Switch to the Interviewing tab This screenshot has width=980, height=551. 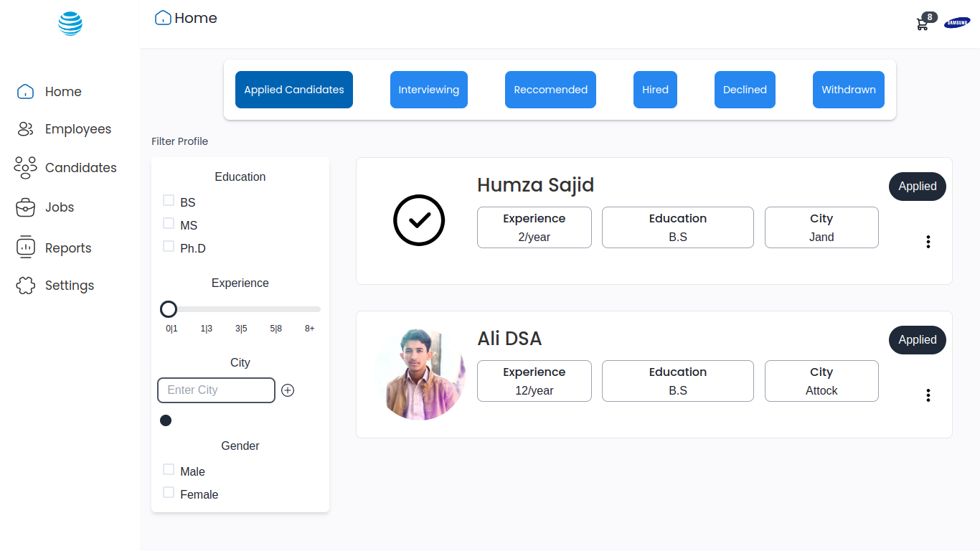(x=428, y=90)
